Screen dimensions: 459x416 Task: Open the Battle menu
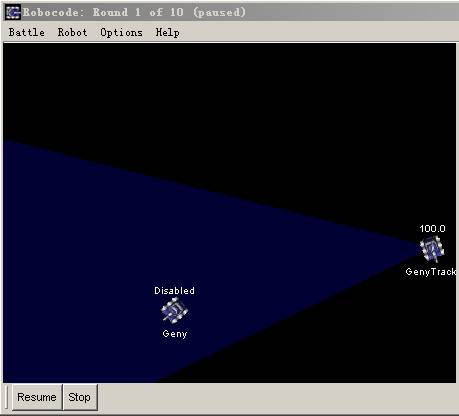[27, 32]
